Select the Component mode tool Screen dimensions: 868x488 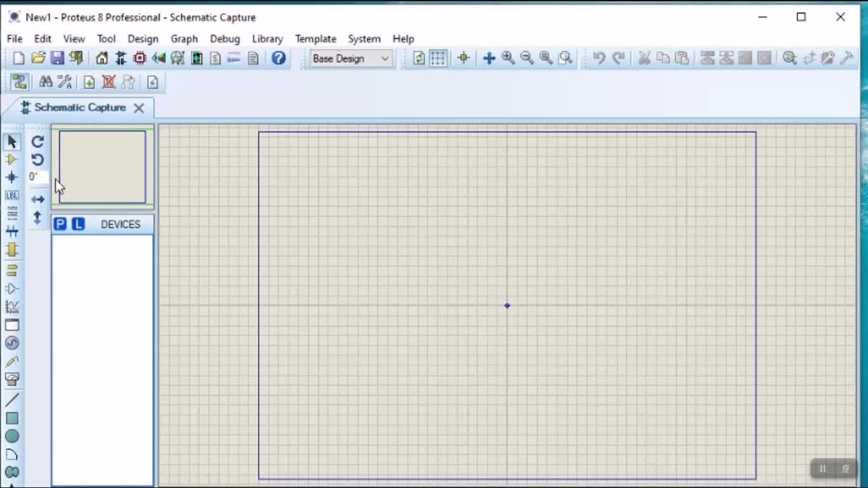(x=12, y=160)
